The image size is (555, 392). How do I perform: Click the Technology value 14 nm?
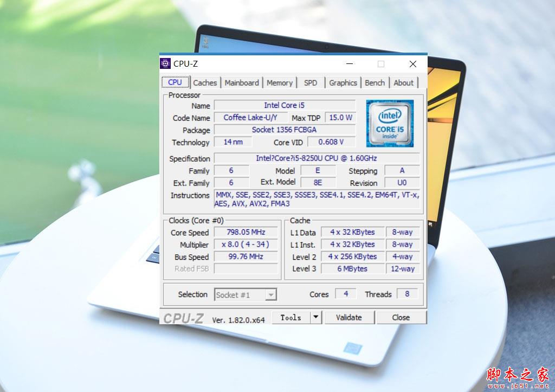[233, 142]
